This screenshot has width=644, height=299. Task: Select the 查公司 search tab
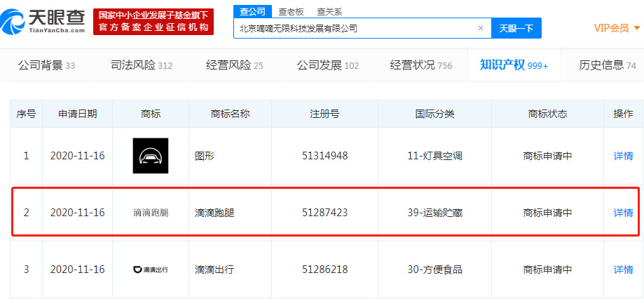coord(252,11)
